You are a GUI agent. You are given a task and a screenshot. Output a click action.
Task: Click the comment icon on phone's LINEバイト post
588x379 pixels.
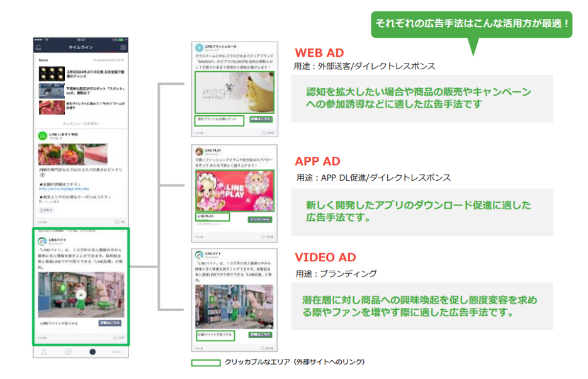pyautogui.click(x=115, y=338)
